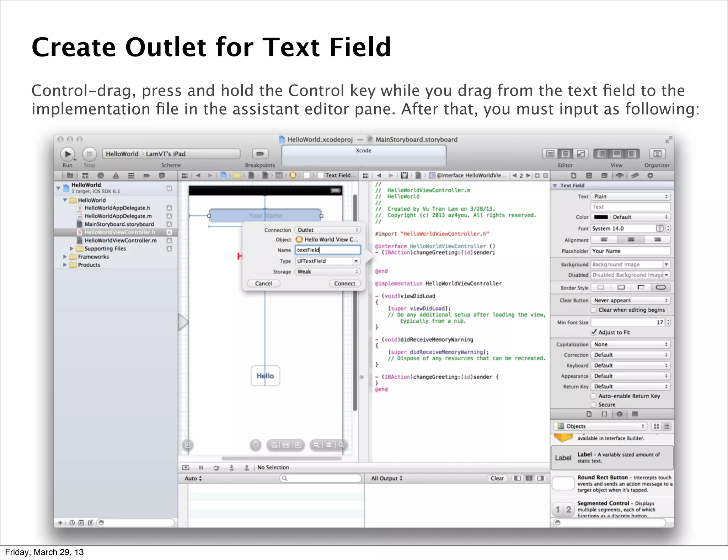Open the Breakpoint navigator tab

pos(146,176)
